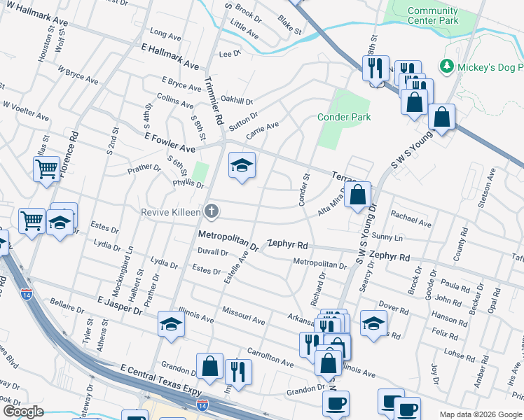Click the Conder St street label
Screen dimensions: 524x420
[304, 190]
